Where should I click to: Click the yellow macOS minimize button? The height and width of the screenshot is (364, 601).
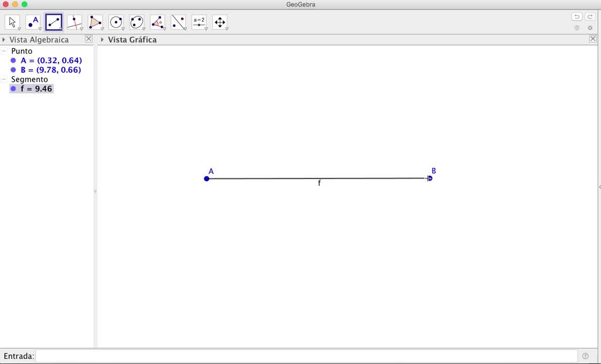(15, 4)
